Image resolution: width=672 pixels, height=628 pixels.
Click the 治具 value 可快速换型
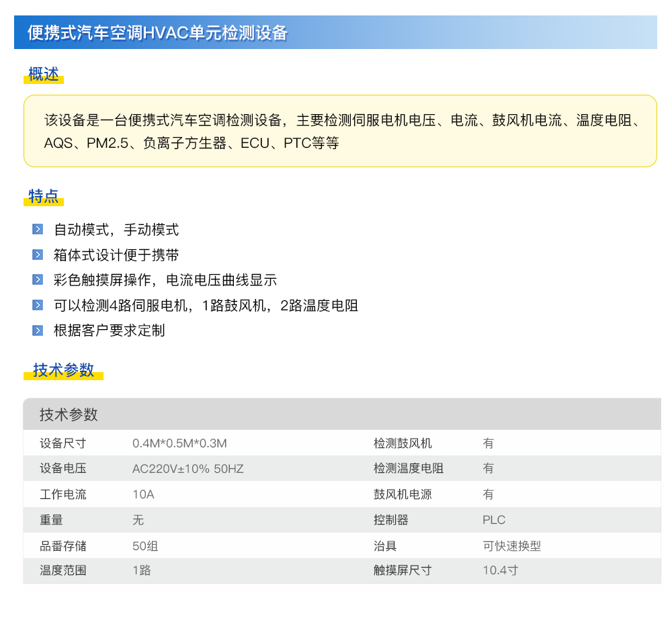coord(511,546)
